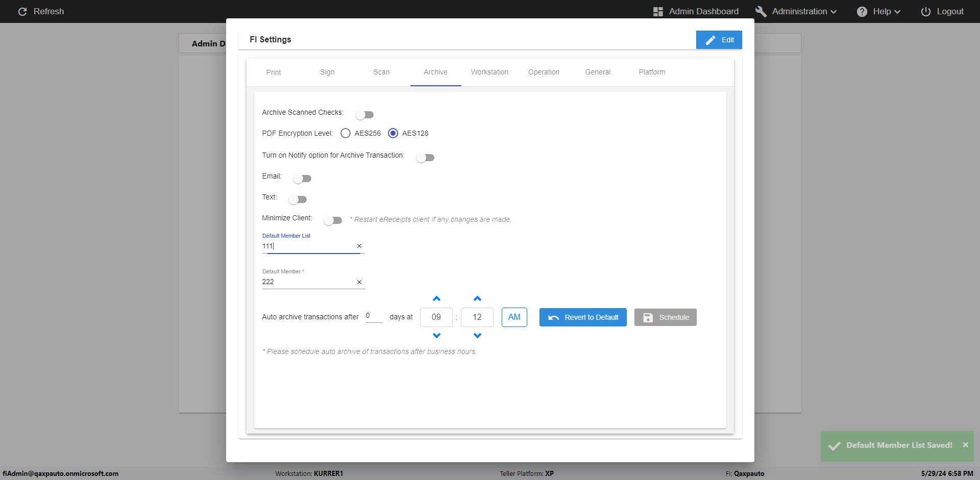Increase the hour with up arrow

(436, 298)
